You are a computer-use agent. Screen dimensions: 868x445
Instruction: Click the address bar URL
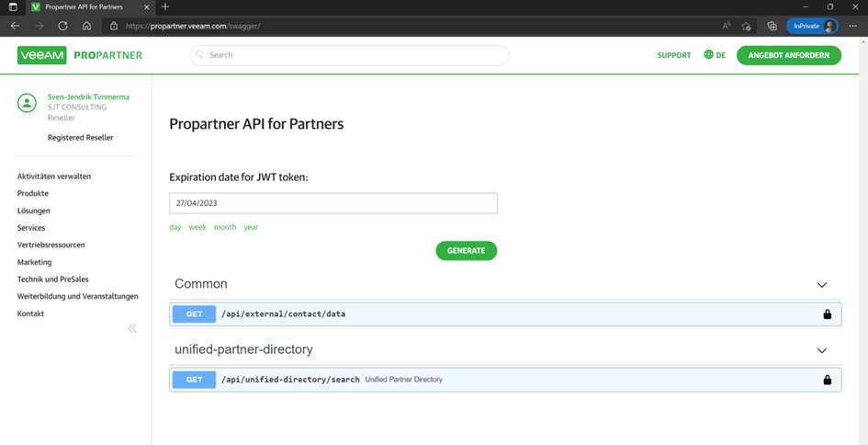point(193,26)
